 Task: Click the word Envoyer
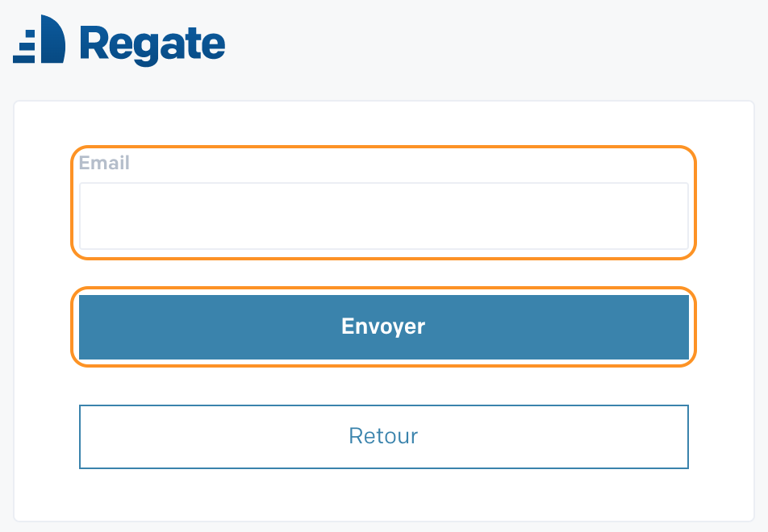click(x=383, y=326)
